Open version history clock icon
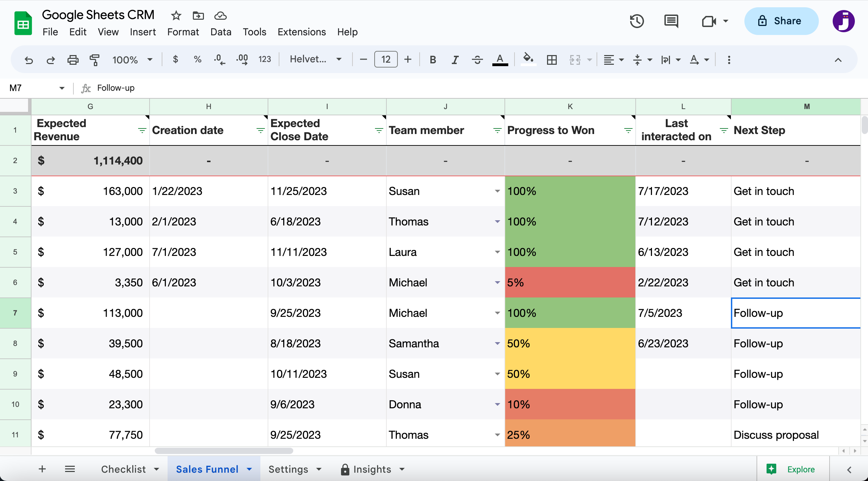Image resolution: width=868 pixels, height=481 pixels. pos(636,21)
